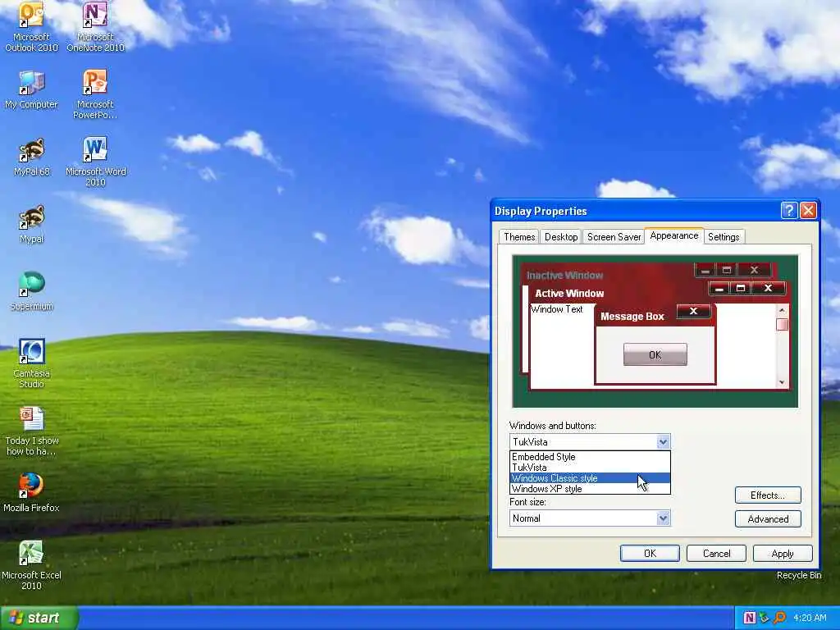
Task: Open Microsoft Outlook 2010 desktop shortcut
Action: click(x=31, y=27)
